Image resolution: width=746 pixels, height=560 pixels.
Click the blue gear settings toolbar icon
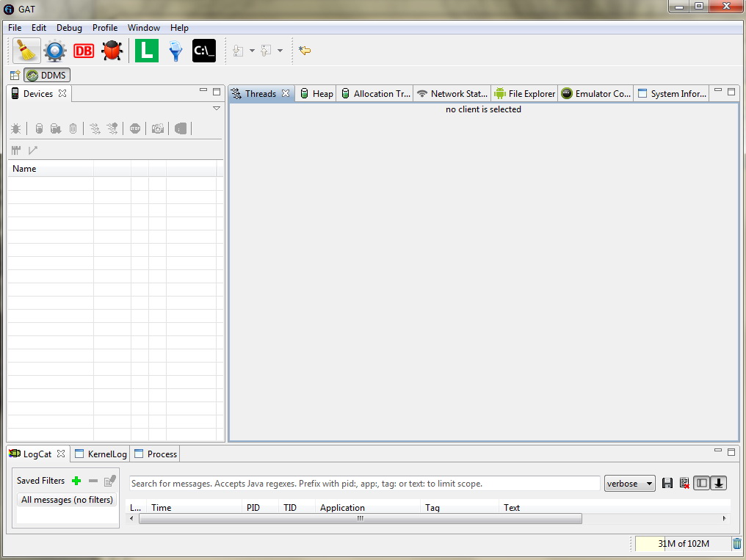(55, 51)
